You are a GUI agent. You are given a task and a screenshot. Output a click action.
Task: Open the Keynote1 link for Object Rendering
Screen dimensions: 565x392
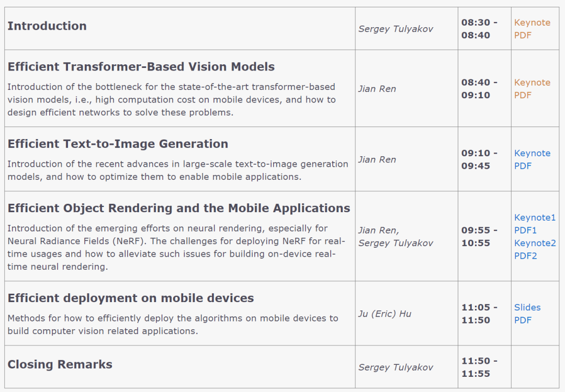click(x=535, y=217)
